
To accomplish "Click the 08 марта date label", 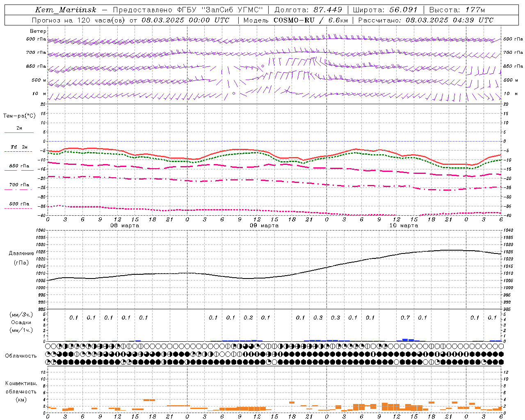I will pyautogui.click(x=125, y=226).
